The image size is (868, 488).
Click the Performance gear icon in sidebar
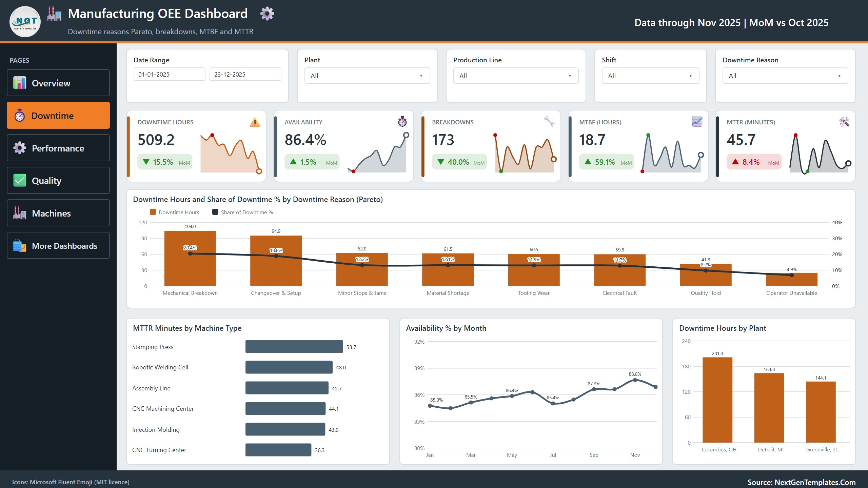coord(20,148)
